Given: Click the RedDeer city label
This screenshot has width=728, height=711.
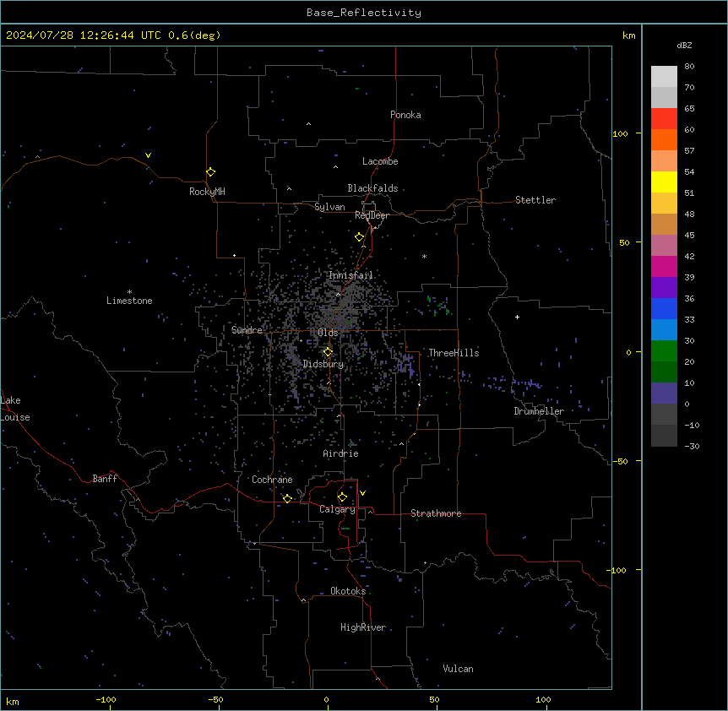Looking at the screenshot, I should (x=372, y=215).
